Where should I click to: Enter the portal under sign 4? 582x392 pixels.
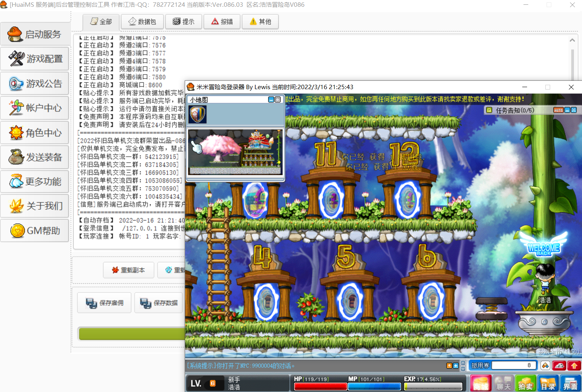pyautogui.click(x=266, y=301)
